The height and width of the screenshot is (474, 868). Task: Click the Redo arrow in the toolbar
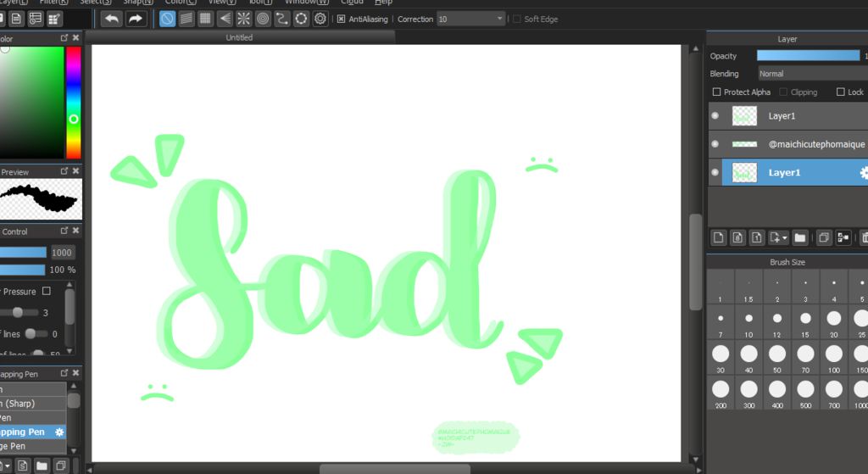pos(135,19)
